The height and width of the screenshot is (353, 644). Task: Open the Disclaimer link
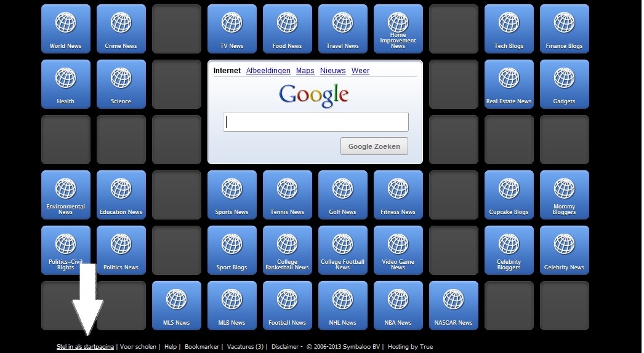285,347
